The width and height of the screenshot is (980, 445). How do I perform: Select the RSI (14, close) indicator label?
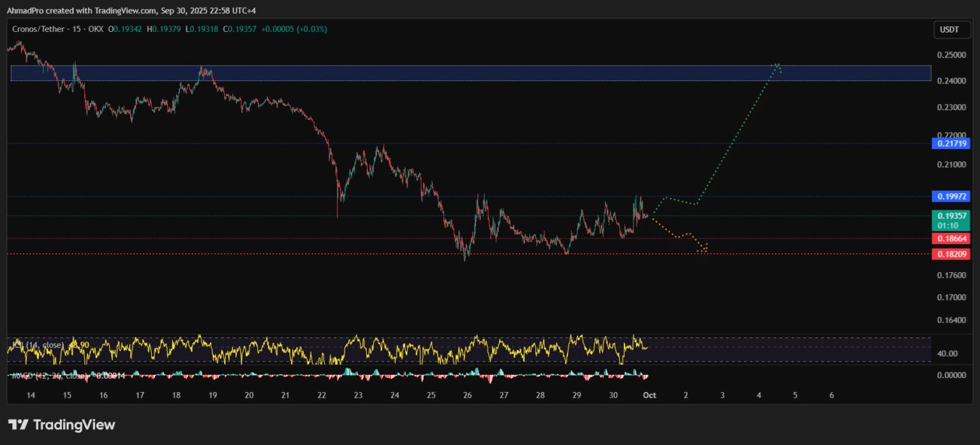[38, 345]
